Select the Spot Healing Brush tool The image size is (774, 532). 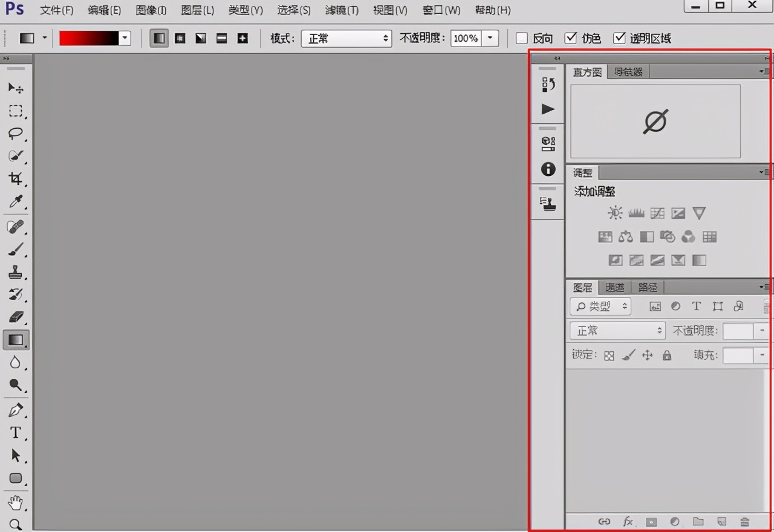click(16, 227)
